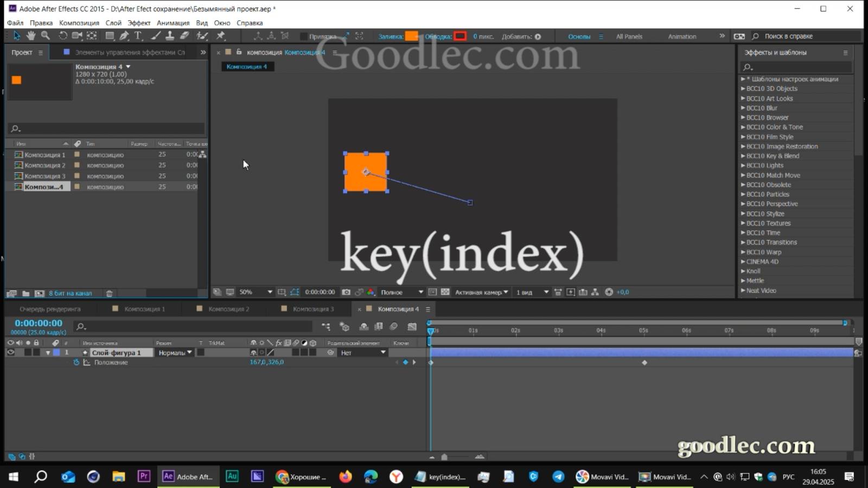This screenshot has height=488, width=868.
Task: Open the All Panels workspace
Action: pos(629,36)
